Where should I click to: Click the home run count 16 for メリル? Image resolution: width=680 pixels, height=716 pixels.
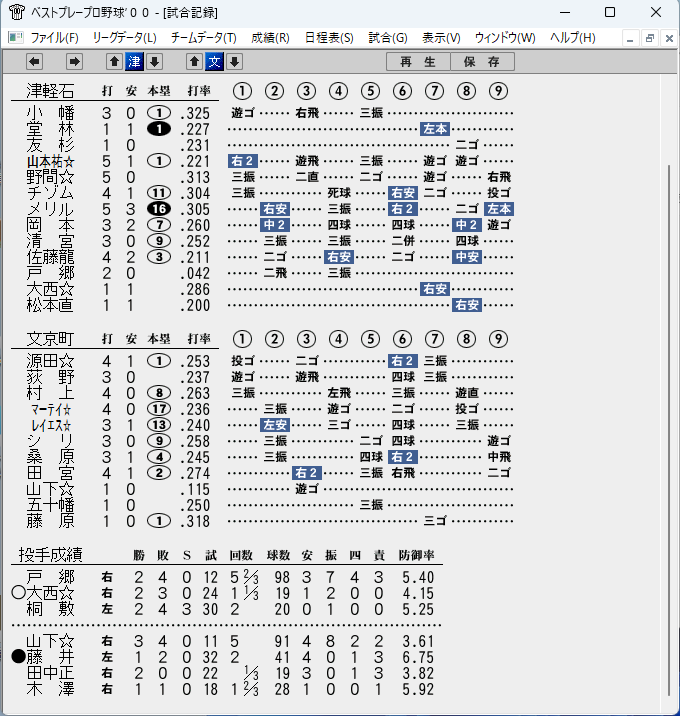click(x=159, y=209)
